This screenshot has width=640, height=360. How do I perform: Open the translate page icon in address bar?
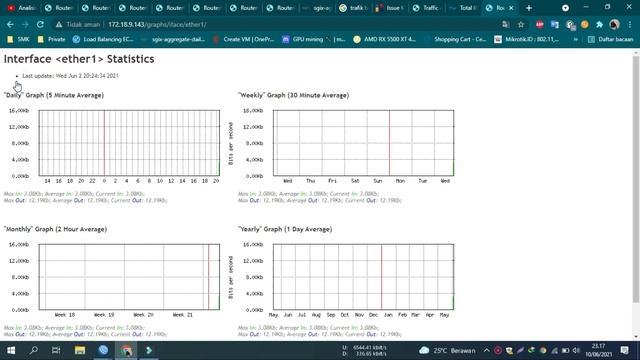(506, 24)
